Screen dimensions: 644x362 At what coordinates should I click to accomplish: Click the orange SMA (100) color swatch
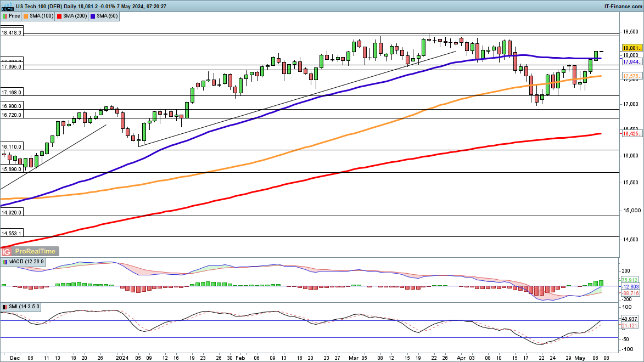tap(26, 16)
